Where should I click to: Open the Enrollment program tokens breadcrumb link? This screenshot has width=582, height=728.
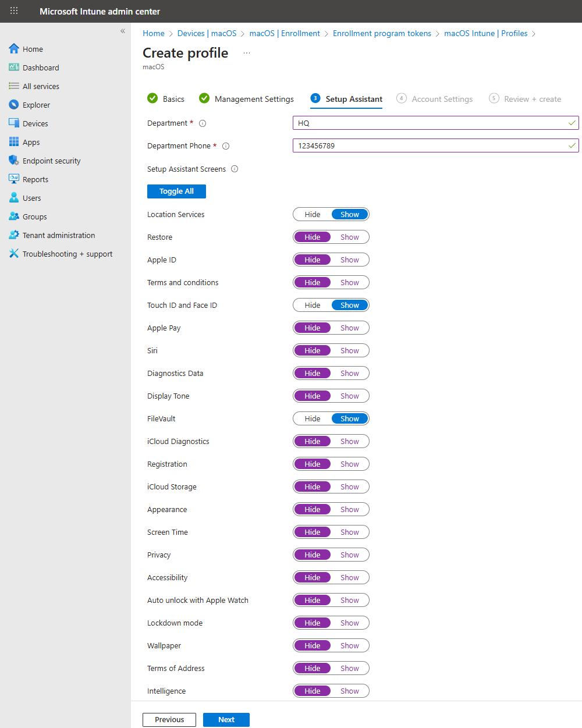tap(382, 33)
